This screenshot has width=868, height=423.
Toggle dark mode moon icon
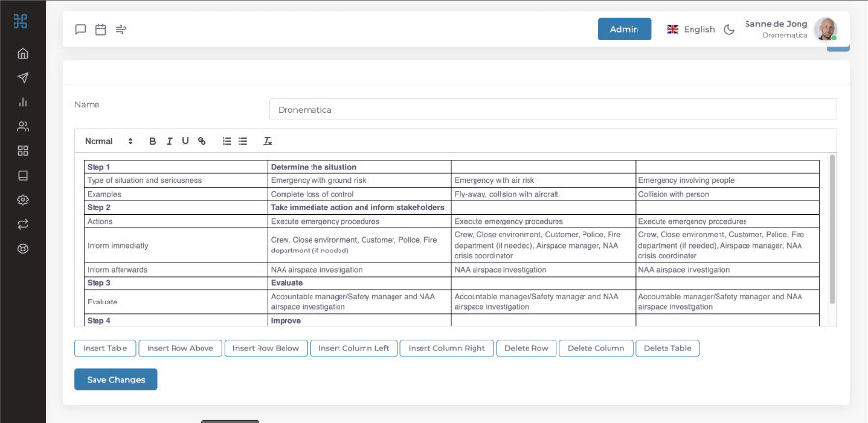point(730,29)
